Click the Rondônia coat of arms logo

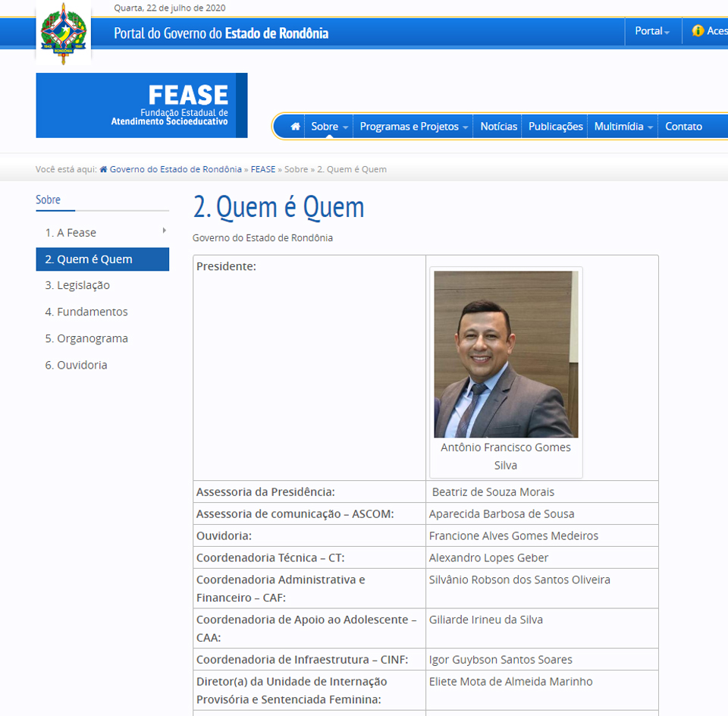(63, 33)
